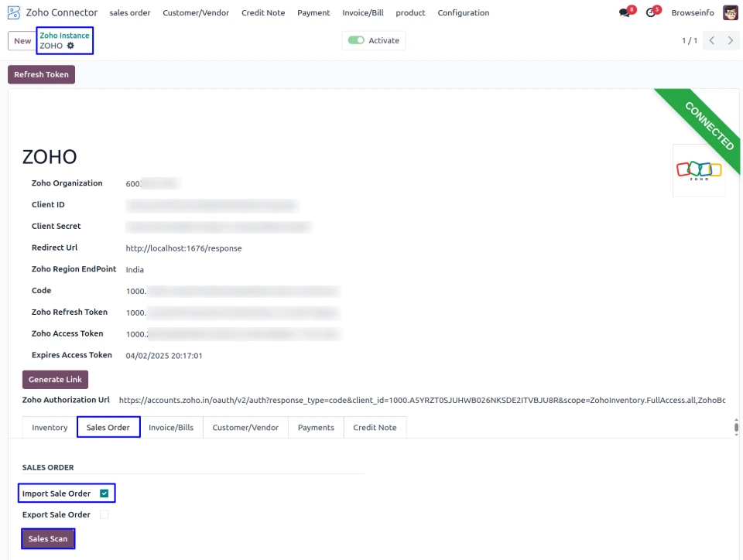The width and height of the screenshot is (743, 560).
Task: Click the vertical scrollbar handle at right
Action: click(x=736, y=428)
